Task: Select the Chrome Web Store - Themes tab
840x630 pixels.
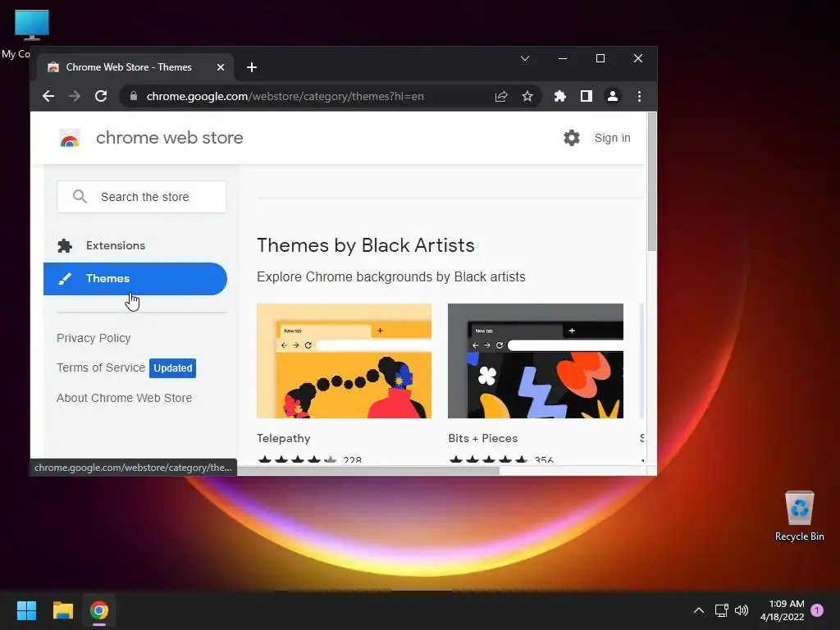Action: coord(135,67)
